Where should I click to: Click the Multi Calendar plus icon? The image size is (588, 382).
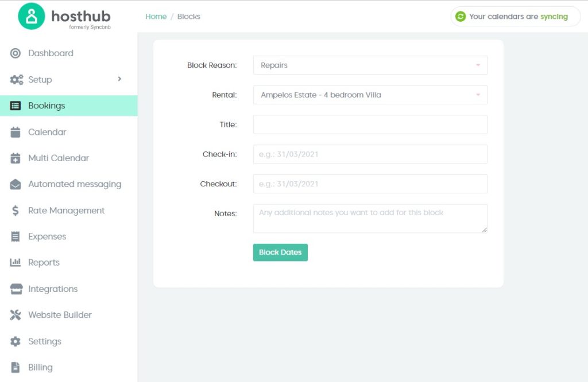point(16,158)
